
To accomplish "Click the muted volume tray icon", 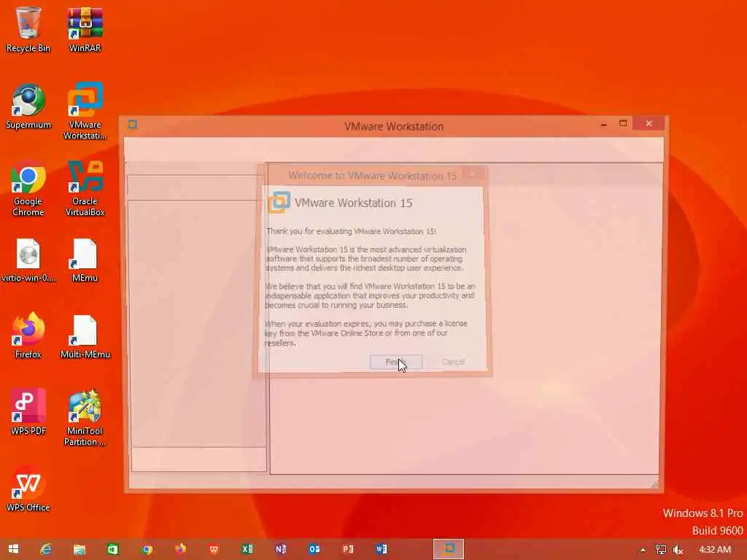I will point(678,550).
